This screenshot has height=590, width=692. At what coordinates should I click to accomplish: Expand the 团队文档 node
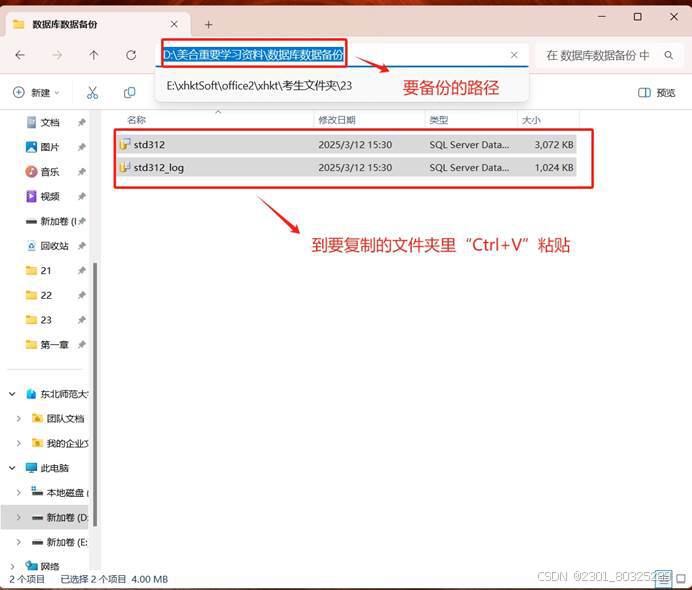[x=19, y=418]
